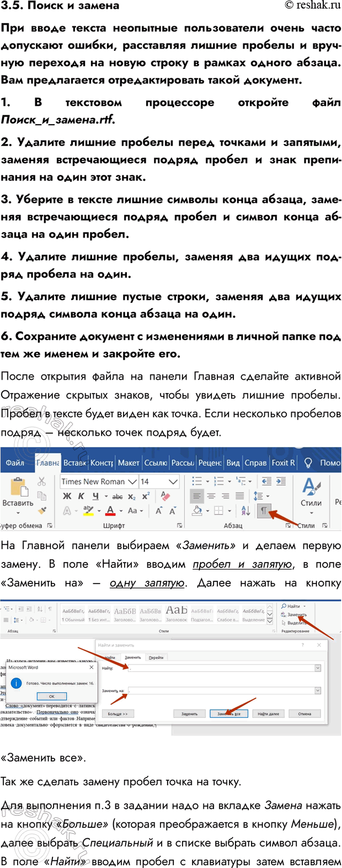
Task: Toggle center alignment button
Action: tap(211, 496)
